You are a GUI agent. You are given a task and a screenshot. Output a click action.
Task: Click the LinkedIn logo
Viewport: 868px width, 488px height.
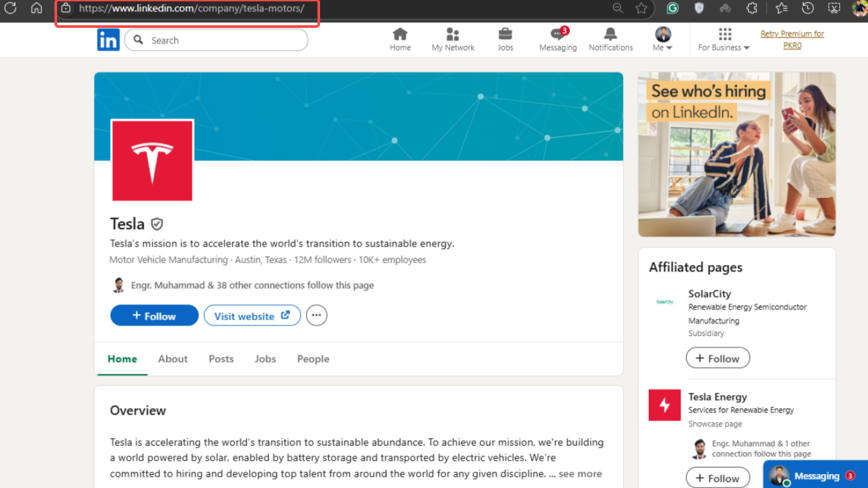pos(108,40)
